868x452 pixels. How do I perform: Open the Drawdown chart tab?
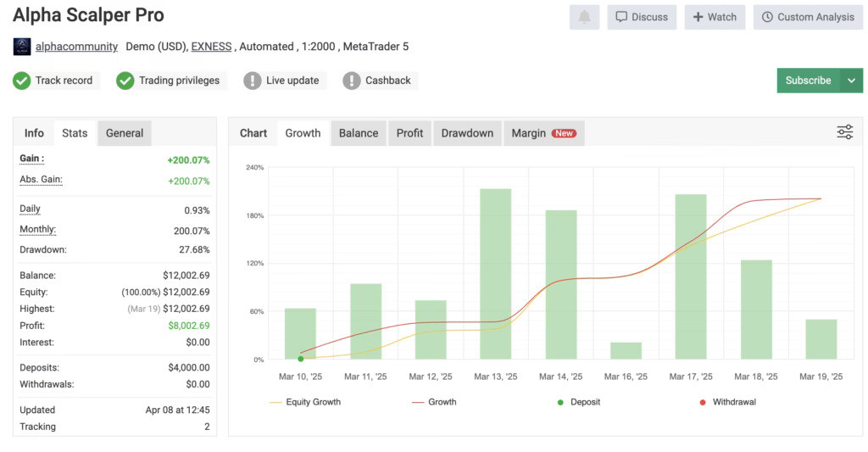(467, 133)
